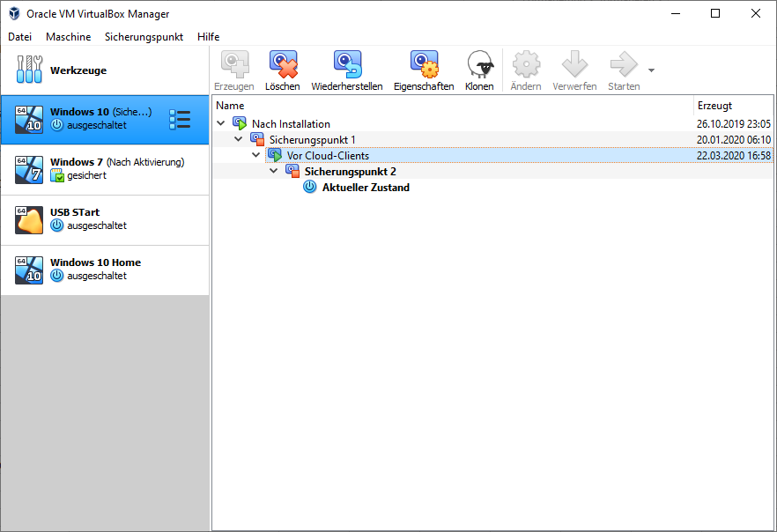Screen dimensions: 777x532
Task: Open the Sicherungspunkt menu
Action: coord(144,37)
